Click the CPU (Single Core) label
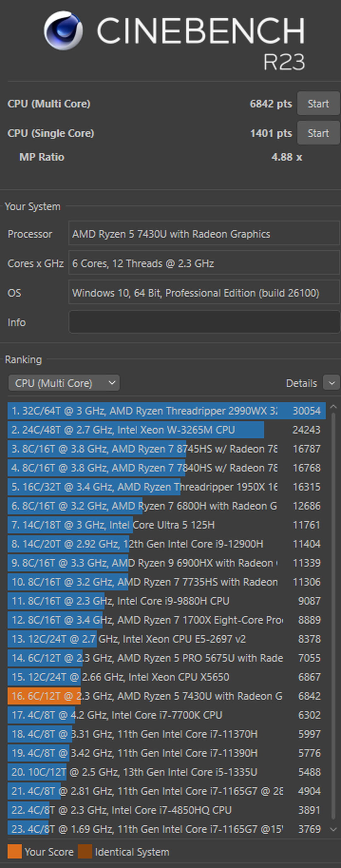The image size is (341, 868). [x=51, y=133]
